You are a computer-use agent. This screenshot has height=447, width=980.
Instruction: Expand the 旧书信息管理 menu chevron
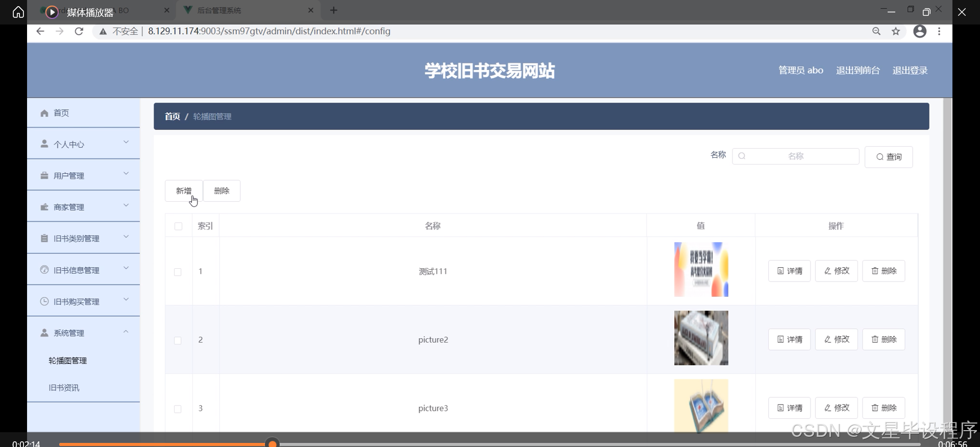click(126, 268)
